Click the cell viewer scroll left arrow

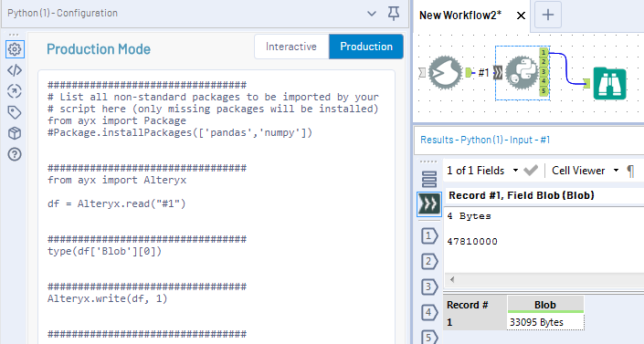[452, 279]
